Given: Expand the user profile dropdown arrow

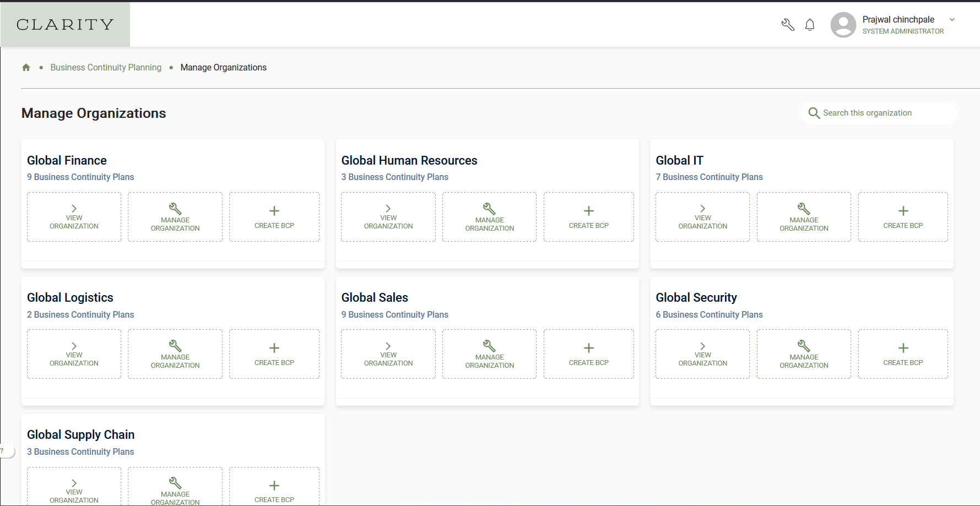Looking at the screenshot, I should click(952, 20).
